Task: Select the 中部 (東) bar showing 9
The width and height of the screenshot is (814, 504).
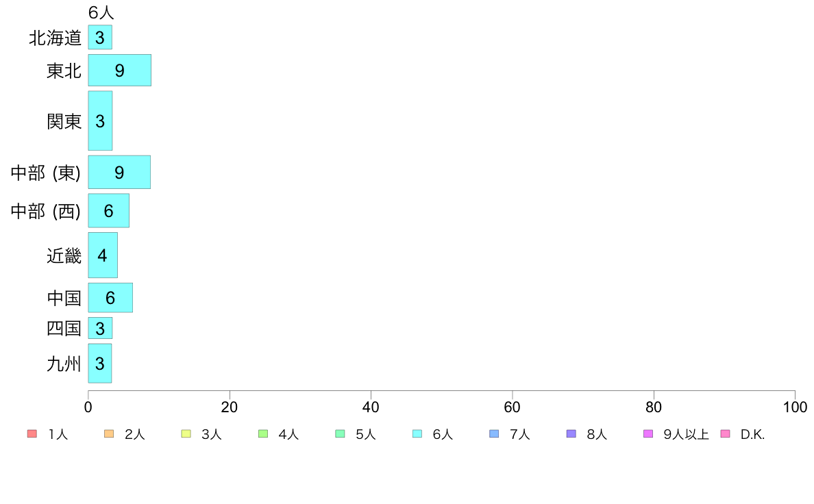Action: 119,173
